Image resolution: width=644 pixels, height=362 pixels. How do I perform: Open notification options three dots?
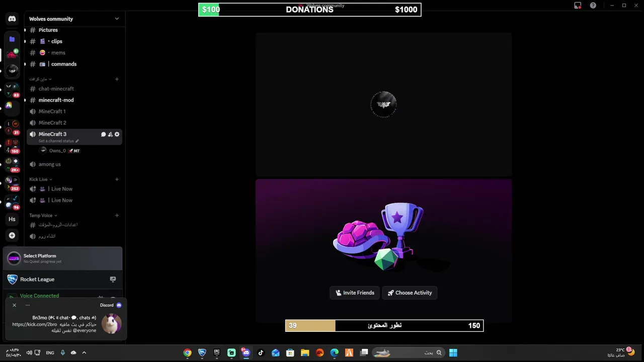[x=28, y=305]
